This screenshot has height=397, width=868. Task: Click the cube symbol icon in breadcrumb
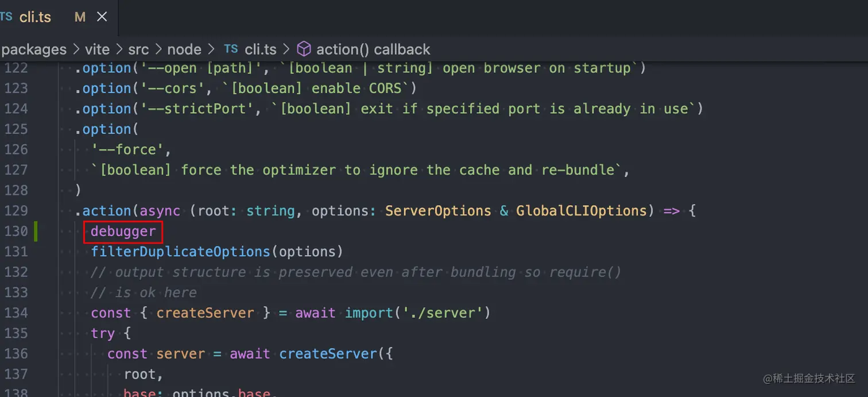tap(304, 49)
